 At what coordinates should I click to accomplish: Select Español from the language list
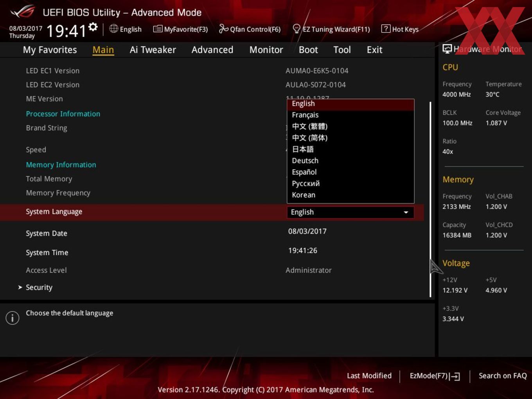point(350,172)
